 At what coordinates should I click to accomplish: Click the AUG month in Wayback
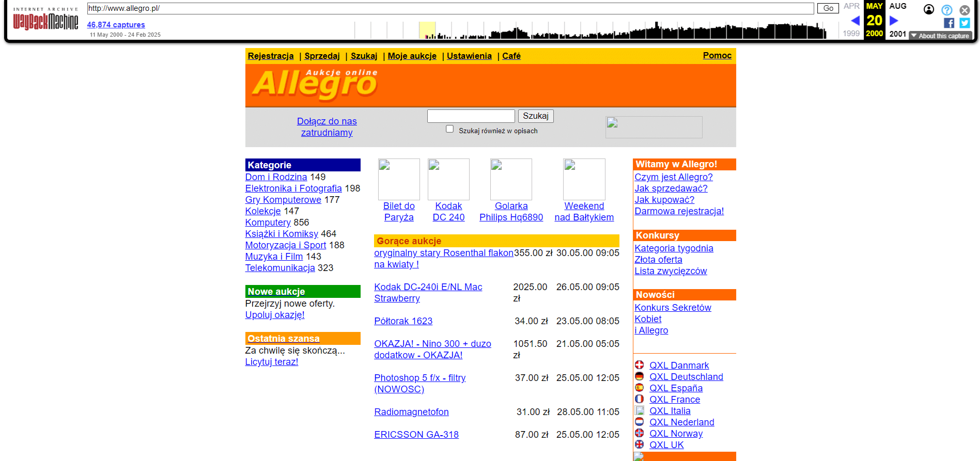pos(898,6)
